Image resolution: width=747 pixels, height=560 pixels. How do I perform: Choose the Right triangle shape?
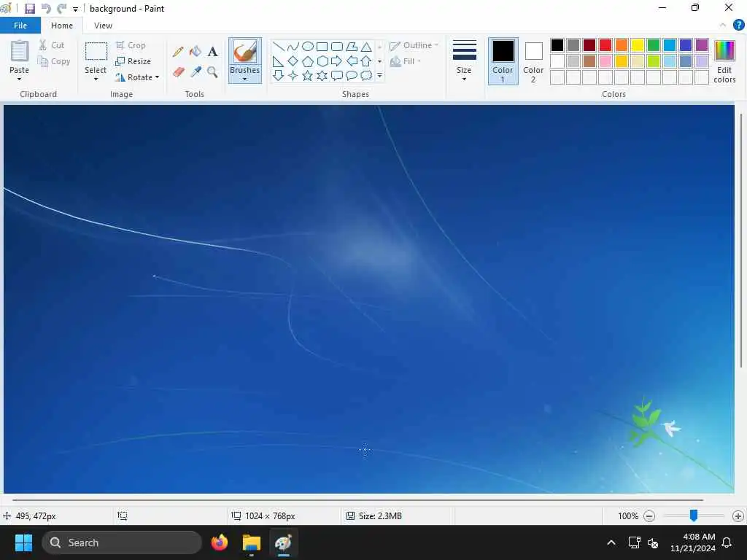pyautogui.click(x=278, y=61)
